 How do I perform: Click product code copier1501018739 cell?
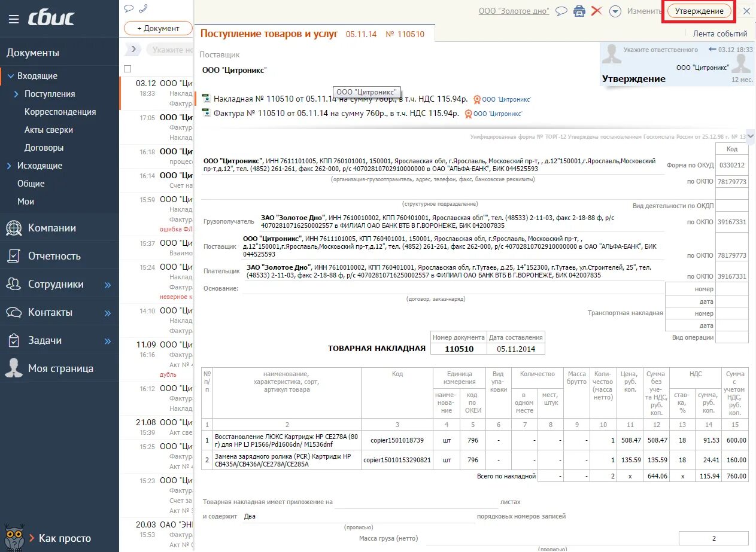pos(397,440)
